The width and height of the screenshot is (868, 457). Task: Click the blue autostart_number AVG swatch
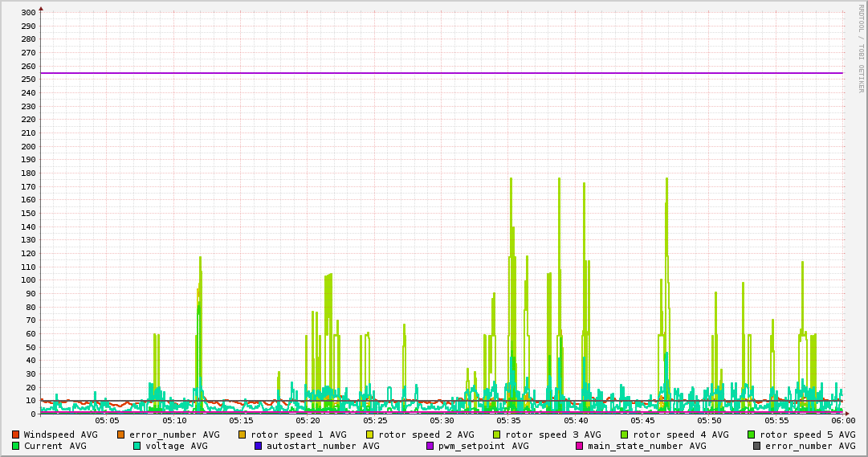(259, 446)
